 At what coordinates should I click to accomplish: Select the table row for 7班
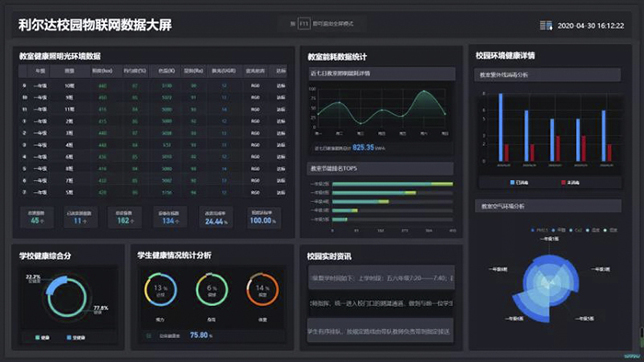pos(153,180)
